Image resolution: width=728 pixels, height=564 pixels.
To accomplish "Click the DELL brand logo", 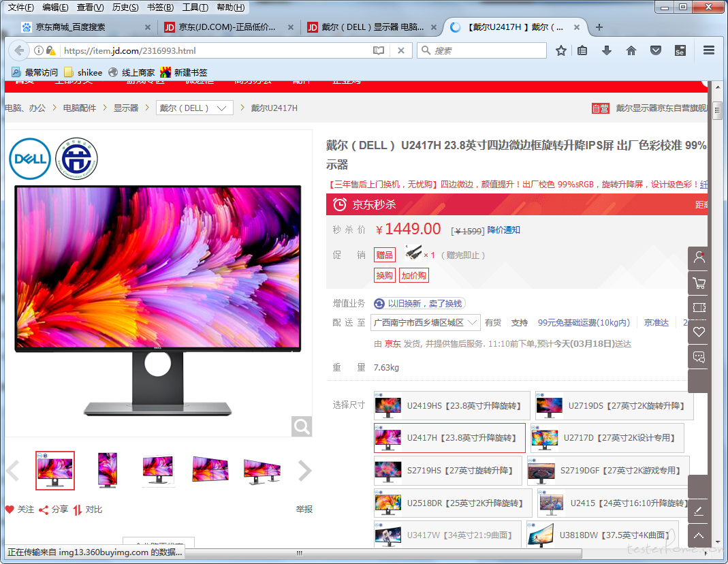I will point(30,159).
